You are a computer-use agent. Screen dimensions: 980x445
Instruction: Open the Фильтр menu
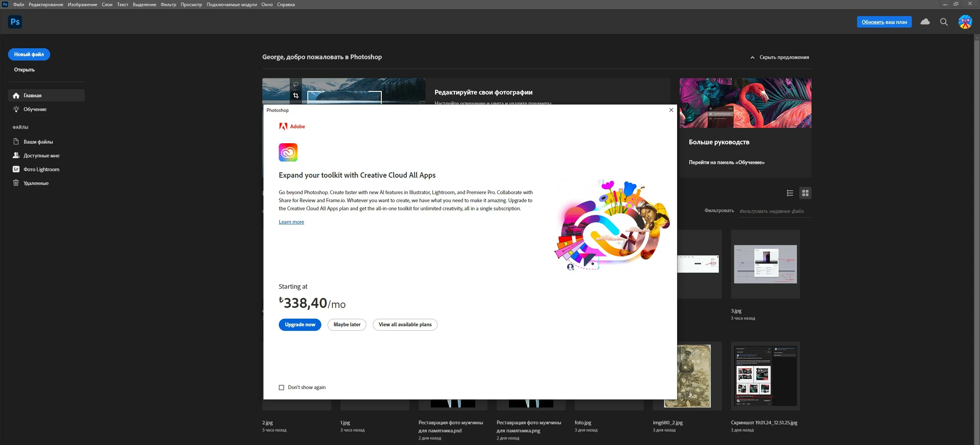coord(168,5)
